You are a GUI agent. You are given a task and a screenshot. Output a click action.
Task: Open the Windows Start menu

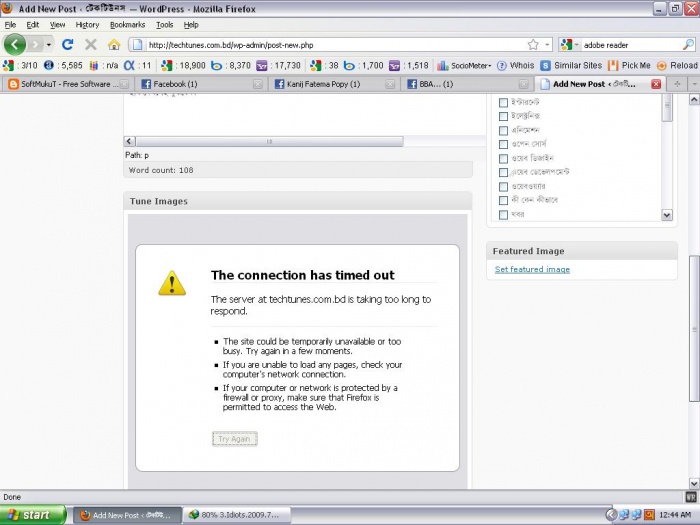coord(34,515)
